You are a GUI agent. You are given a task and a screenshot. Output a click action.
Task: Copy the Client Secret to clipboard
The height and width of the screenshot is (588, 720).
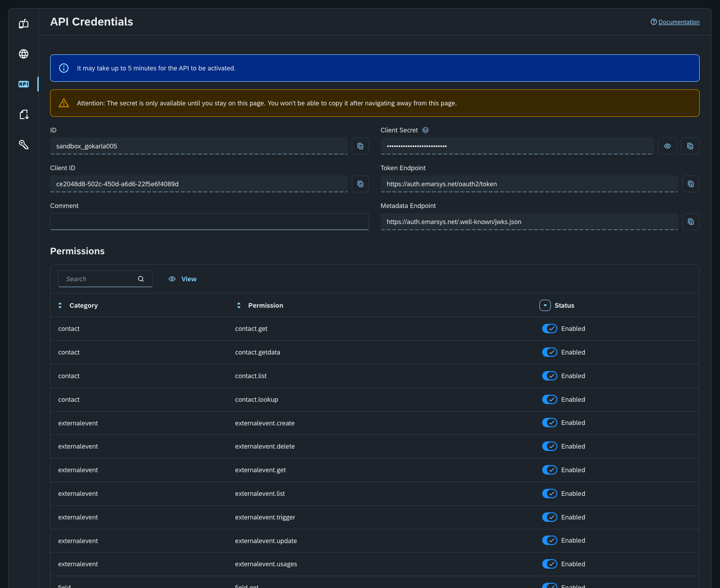(x=690, y=146)
